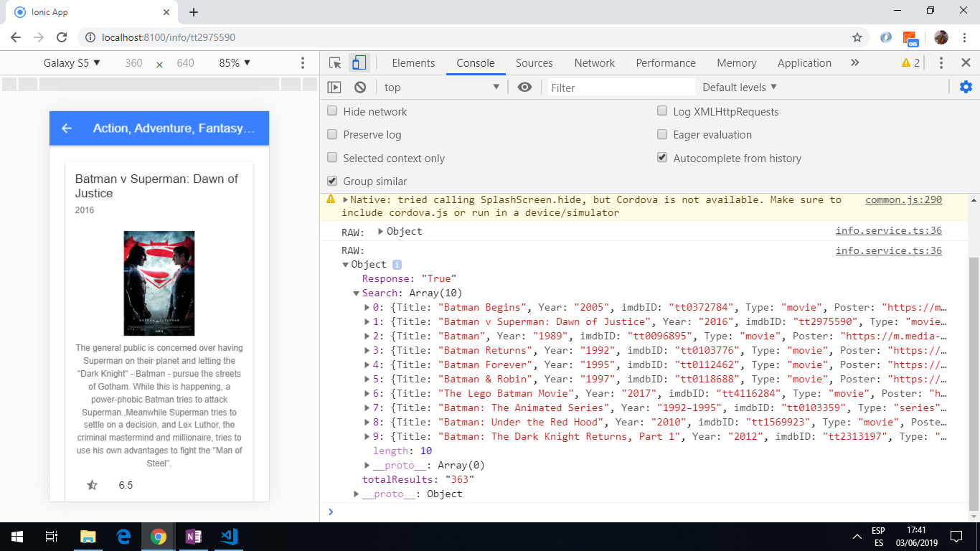Open the notification center icon
Screen dimensions: 980x551
tap(956, 537)
